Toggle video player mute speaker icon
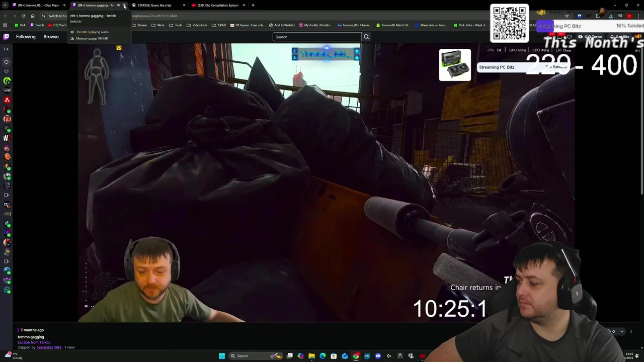 [x=86, y=306]
